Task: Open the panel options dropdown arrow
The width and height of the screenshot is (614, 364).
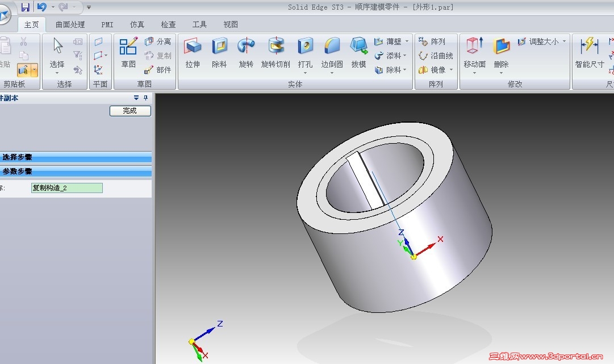Action: [136, 98]
